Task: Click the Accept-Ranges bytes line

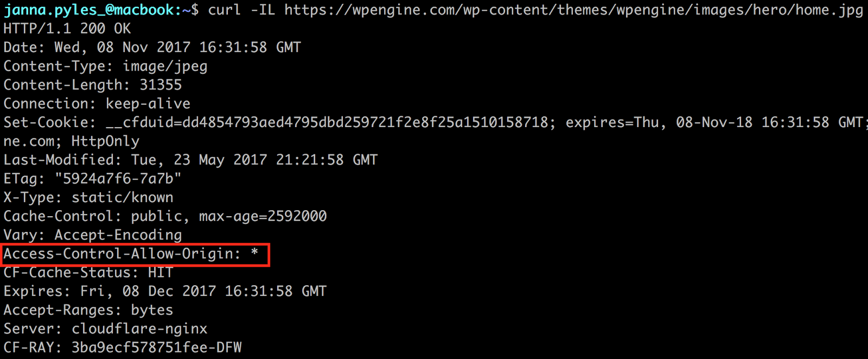Action: tap(88, 310)
